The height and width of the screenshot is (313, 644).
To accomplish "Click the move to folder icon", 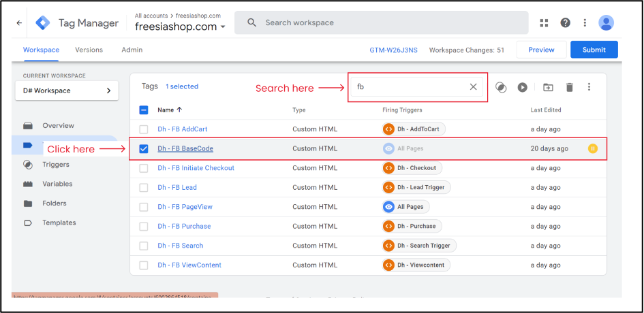I will pos(548,87).
